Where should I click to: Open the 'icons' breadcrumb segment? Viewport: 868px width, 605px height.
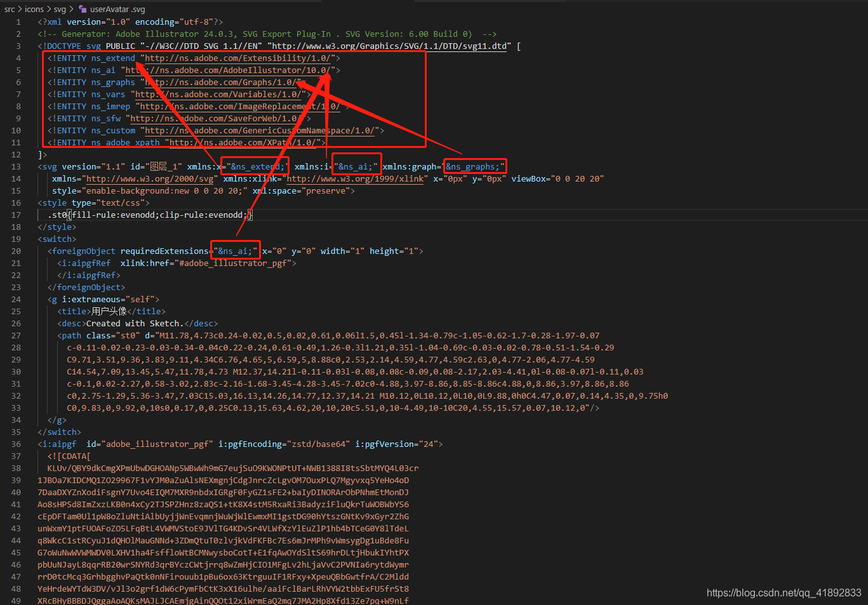coord(34,10)
